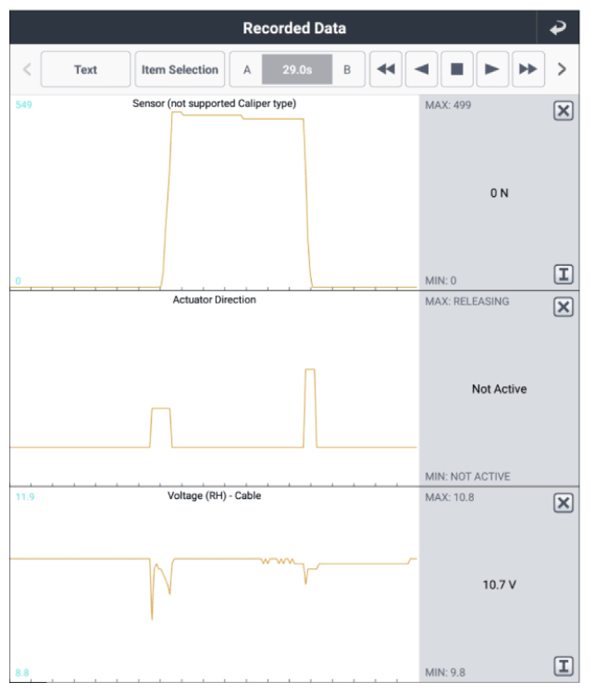Close the Sensor graph with its X
Screen dimensions: 590x692
click(564, 110)
